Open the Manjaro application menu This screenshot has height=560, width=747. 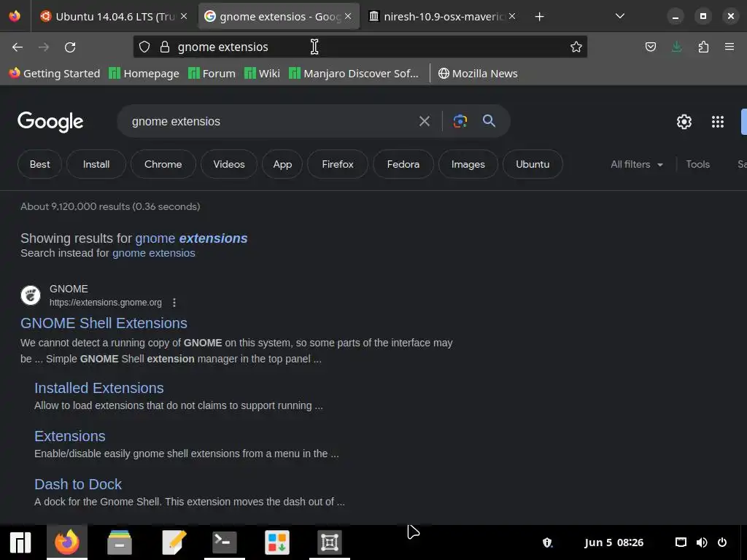click(20, 542)
